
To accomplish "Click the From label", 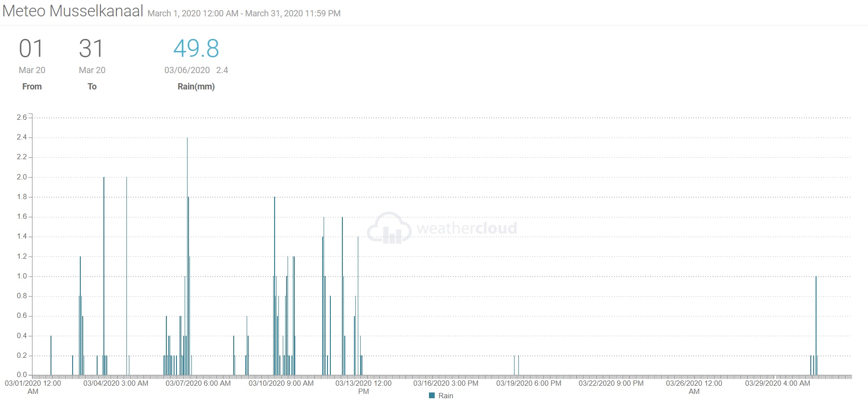I will [x=32, y=87].
